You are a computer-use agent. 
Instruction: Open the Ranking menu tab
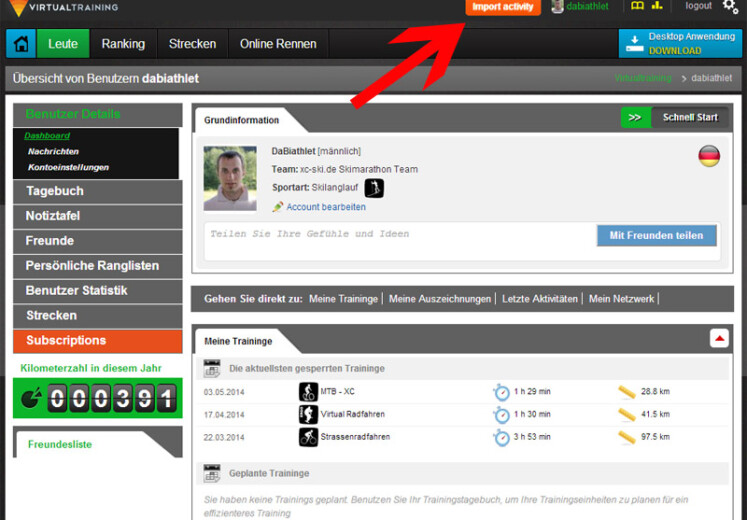123,44
